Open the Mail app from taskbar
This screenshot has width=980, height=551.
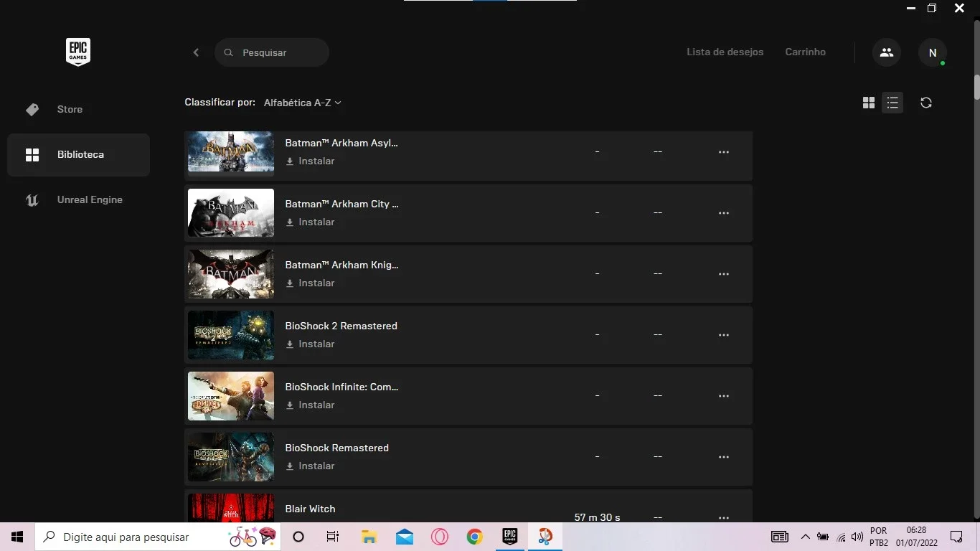pos(404,537)
